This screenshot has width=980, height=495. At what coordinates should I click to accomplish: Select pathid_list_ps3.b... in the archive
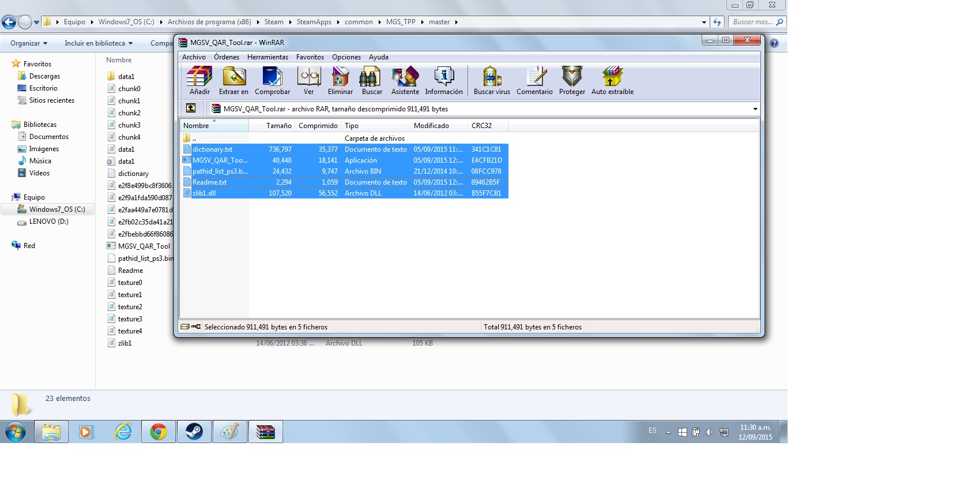pyautogui.click(x=220, y=171)
